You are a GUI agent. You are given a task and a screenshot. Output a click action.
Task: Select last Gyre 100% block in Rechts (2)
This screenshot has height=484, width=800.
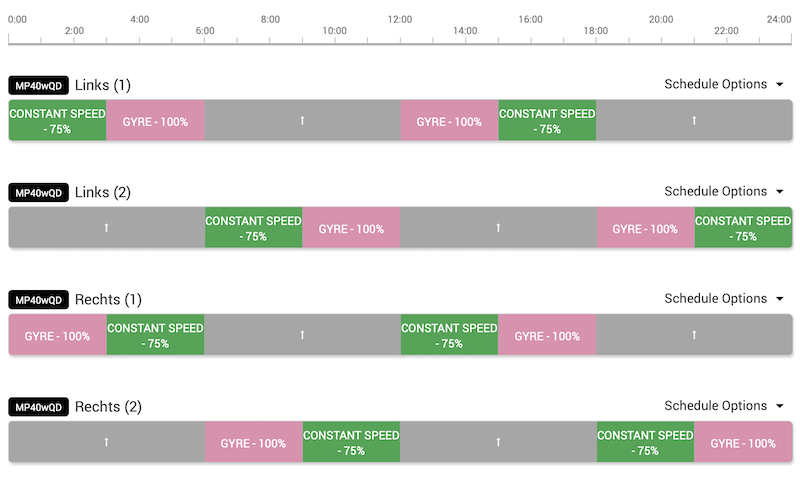(x=743, y=442)
